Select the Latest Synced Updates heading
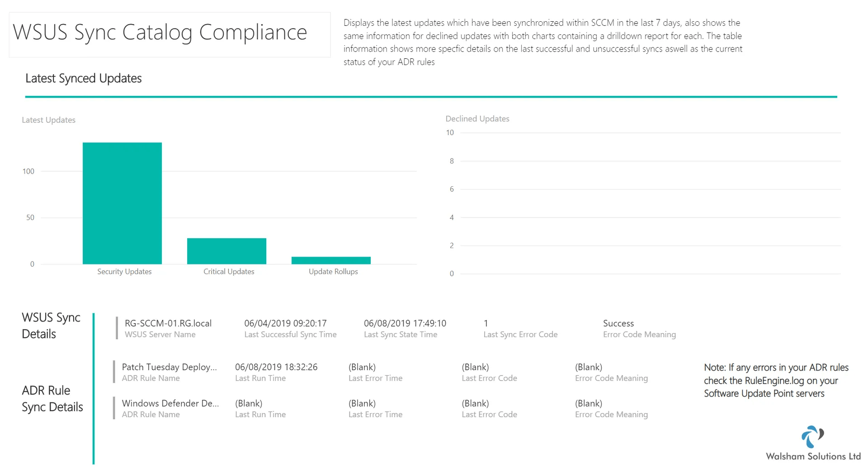 (x=84, y=79)
